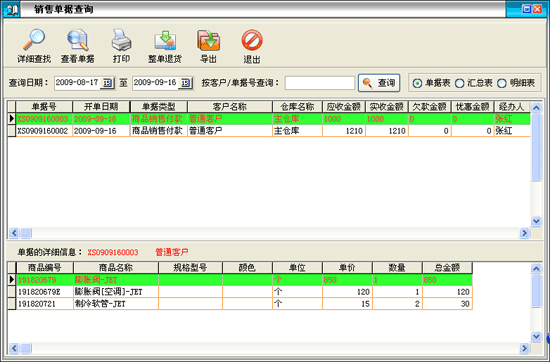
Task: Click the 单据号 column header
Action: click(44, 107)
